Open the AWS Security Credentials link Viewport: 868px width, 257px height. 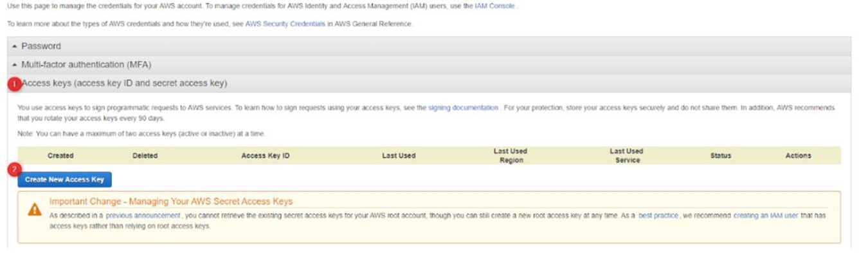click(285, 24)
